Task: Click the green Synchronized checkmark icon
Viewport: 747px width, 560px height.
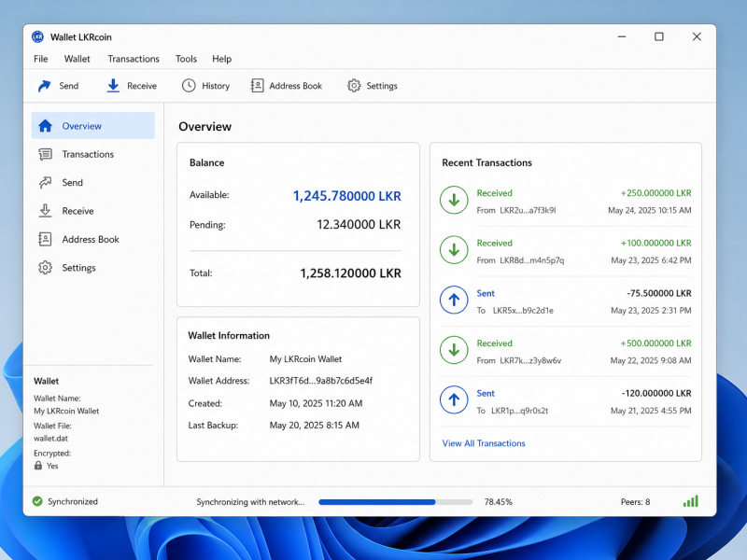Action: [x=37, y=501]
